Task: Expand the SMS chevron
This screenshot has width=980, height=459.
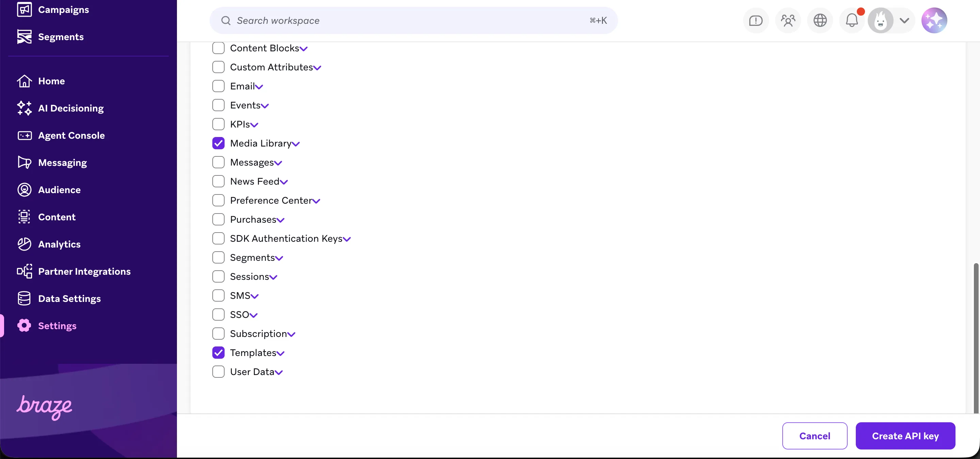Action: pos(255,296)
